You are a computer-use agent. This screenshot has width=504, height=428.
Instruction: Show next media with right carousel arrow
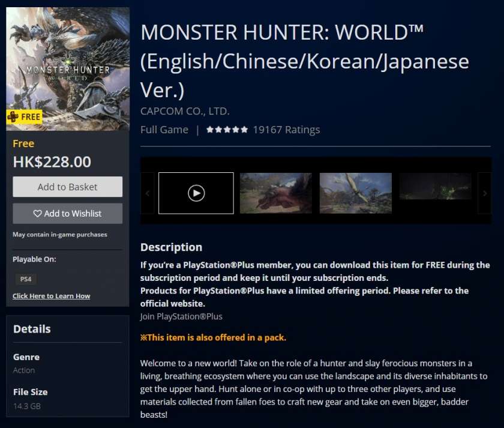[485, 193]
